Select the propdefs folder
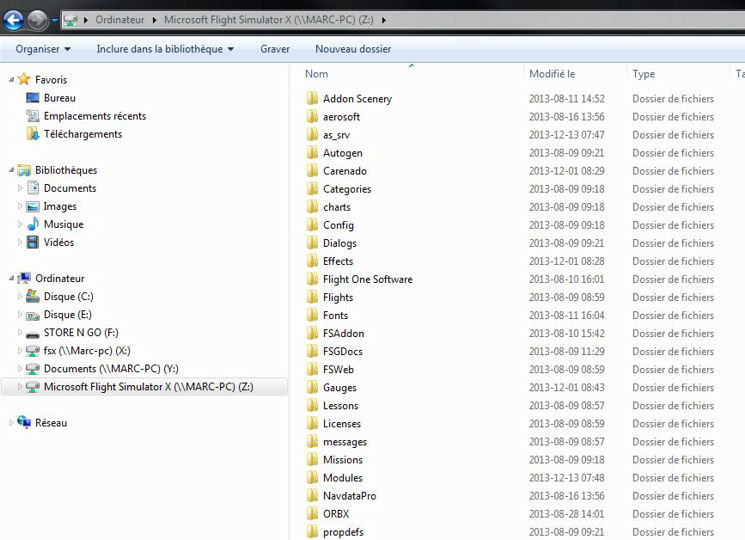 click(x=343, y=532)
